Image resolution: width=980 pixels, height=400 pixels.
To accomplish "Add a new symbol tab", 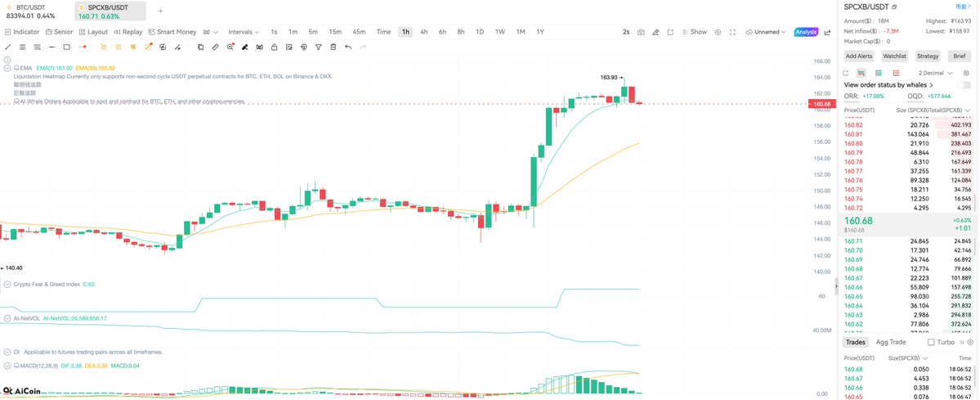I will point(161,11).
